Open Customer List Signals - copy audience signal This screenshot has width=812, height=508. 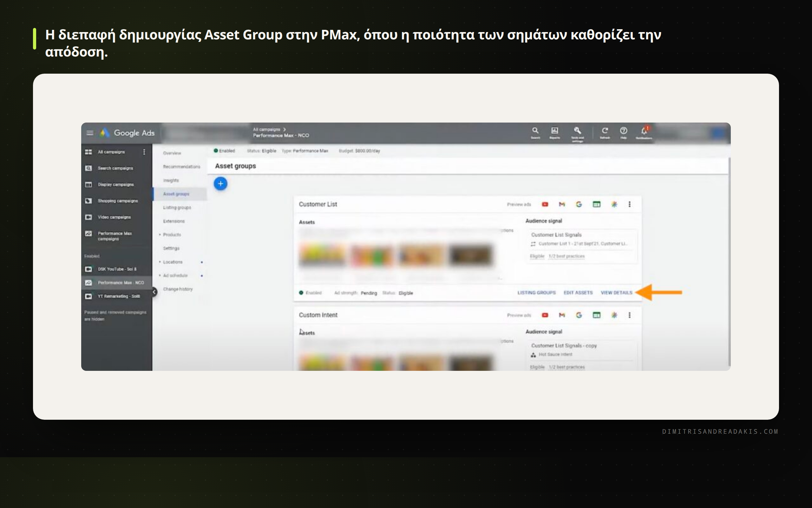point(581,356)
